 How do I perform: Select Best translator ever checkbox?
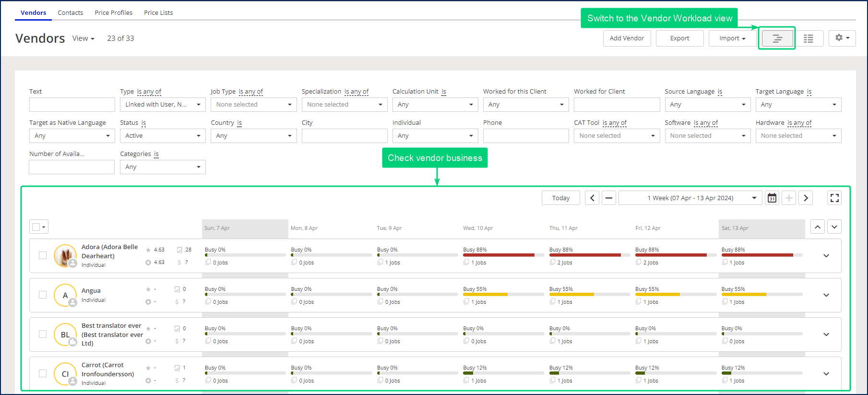43,334
